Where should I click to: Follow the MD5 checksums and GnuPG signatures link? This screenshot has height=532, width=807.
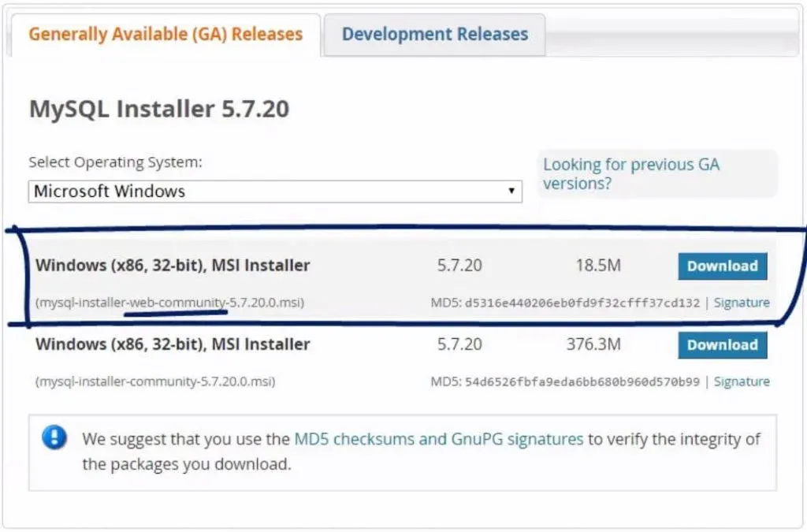[x=438, y=439]
